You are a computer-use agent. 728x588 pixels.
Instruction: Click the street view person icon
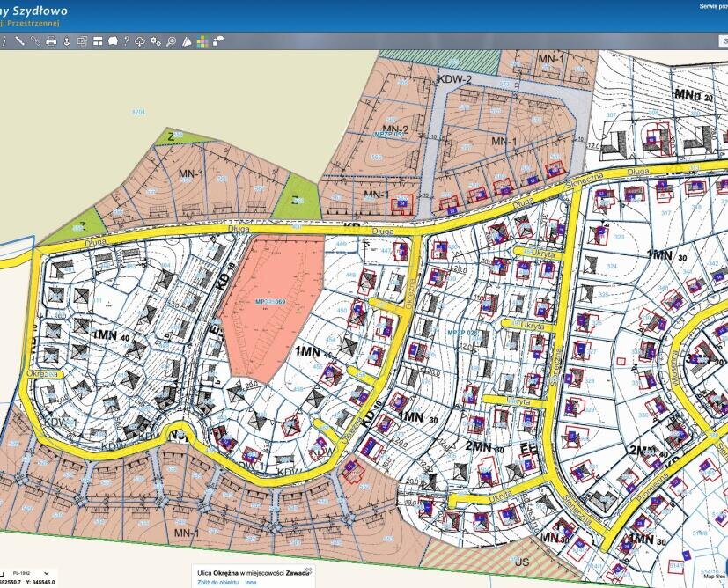pyautogui.click(x=66, y=41)
